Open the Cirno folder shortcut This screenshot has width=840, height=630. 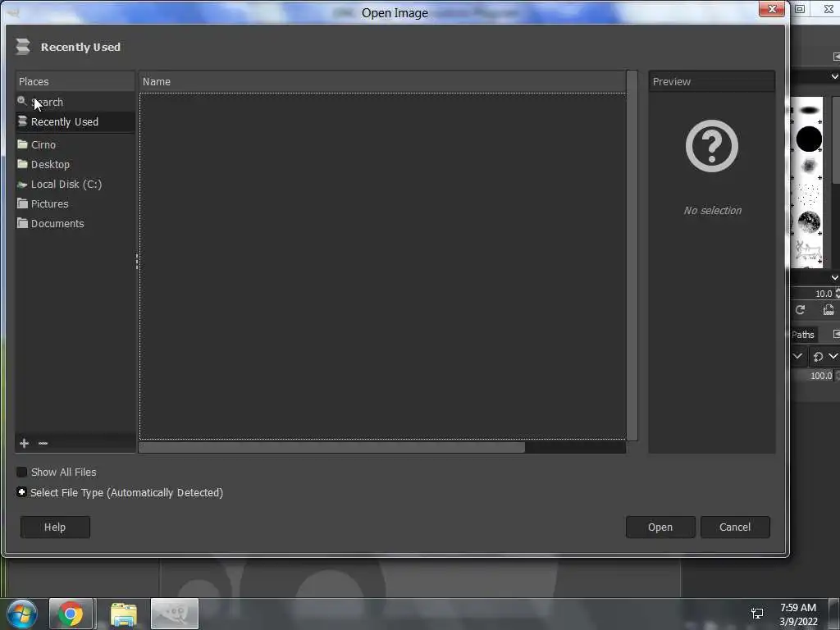coord(75,144)
